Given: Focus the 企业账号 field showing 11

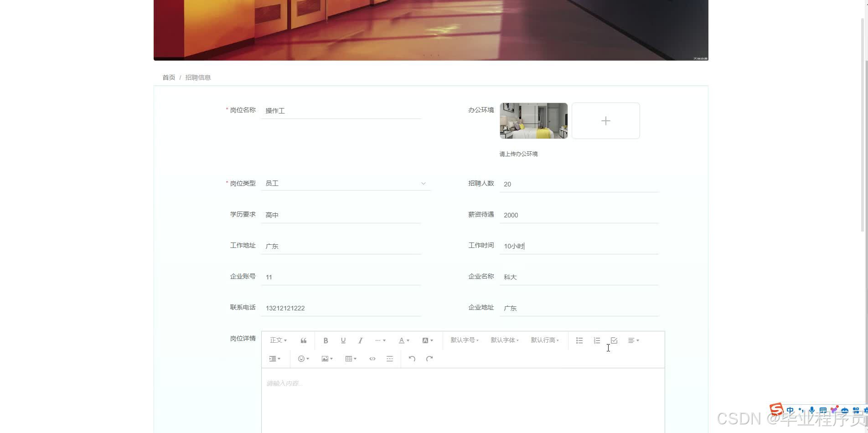Looking at the screenshot, I should pos(341,277).
